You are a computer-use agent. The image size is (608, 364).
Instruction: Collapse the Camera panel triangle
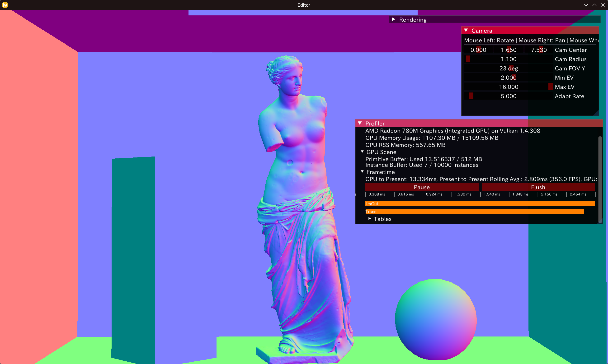[466, 30]
